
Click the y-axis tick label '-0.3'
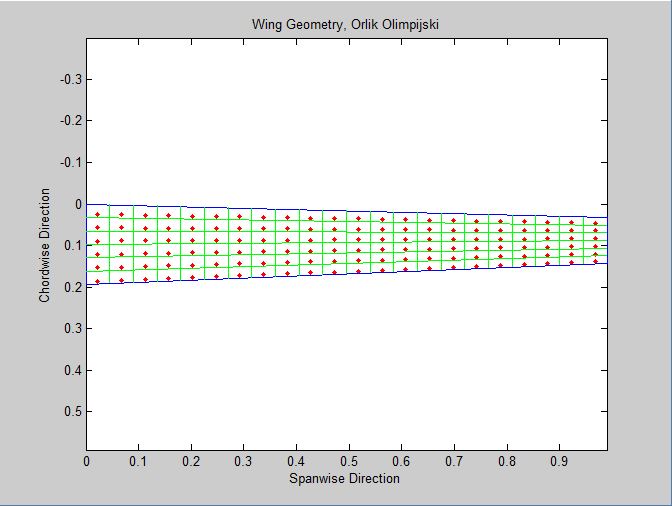[71, 80]
